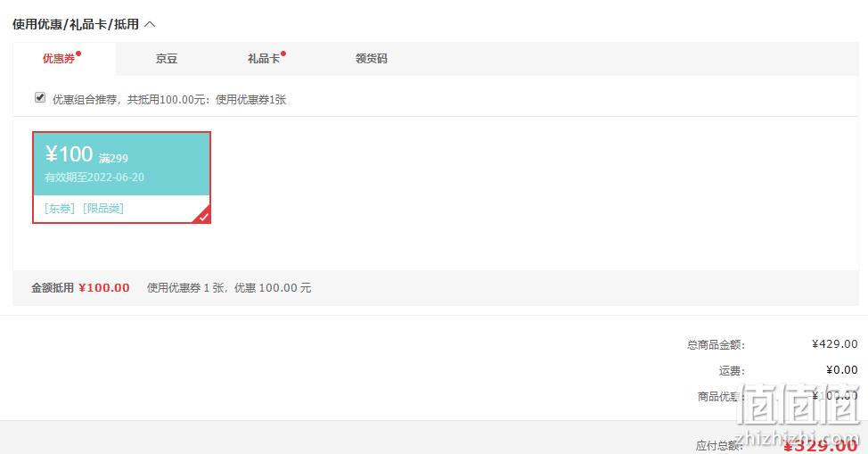Screen dimensions: 868x454
Task: Click the [限品类] tag on coupon
Action: coord(103,209)
